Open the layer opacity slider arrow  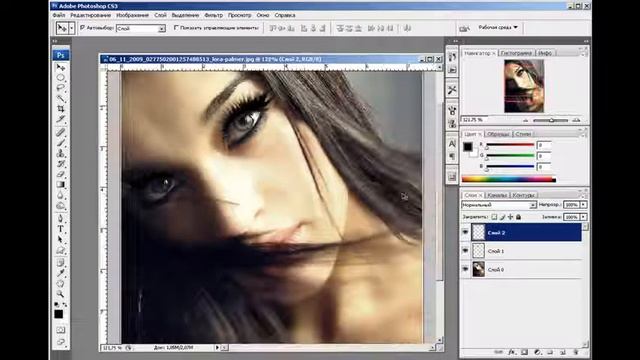[584, 205]
